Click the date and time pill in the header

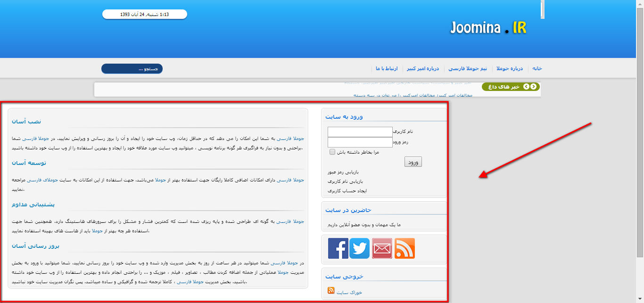point(145,14)
